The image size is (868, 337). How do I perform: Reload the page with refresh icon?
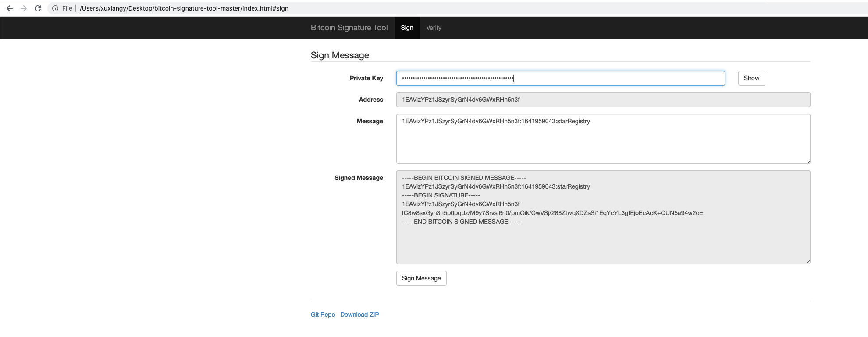click(38, 8)
